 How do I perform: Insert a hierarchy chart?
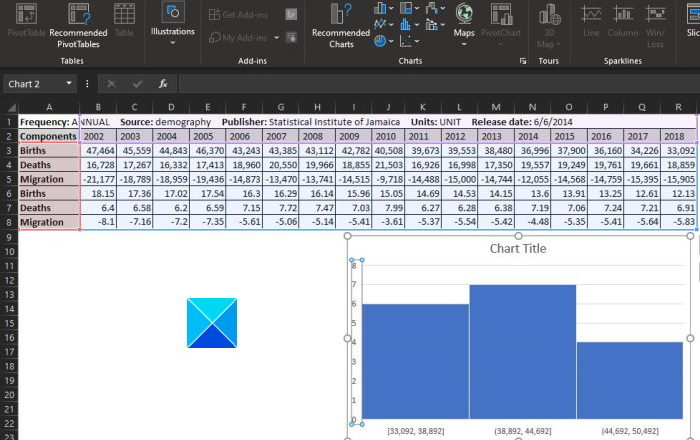click(406, 8)
